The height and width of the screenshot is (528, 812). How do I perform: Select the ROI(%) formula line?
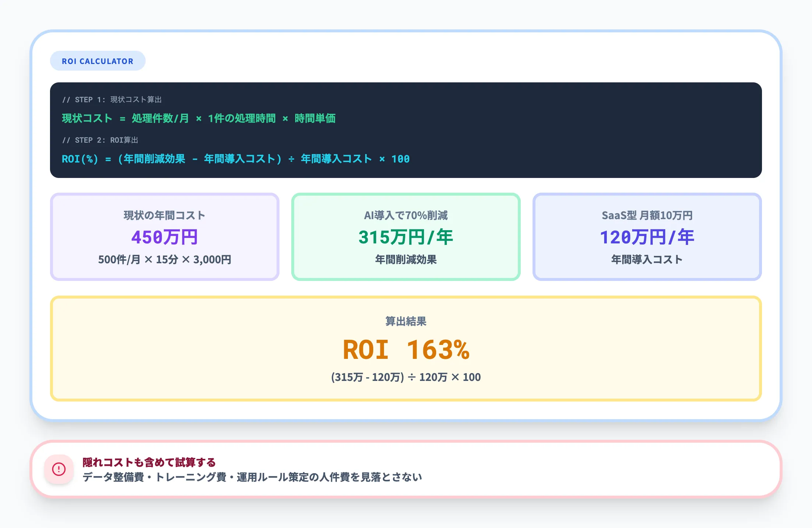pyautogui.click(x=235, y=159)
